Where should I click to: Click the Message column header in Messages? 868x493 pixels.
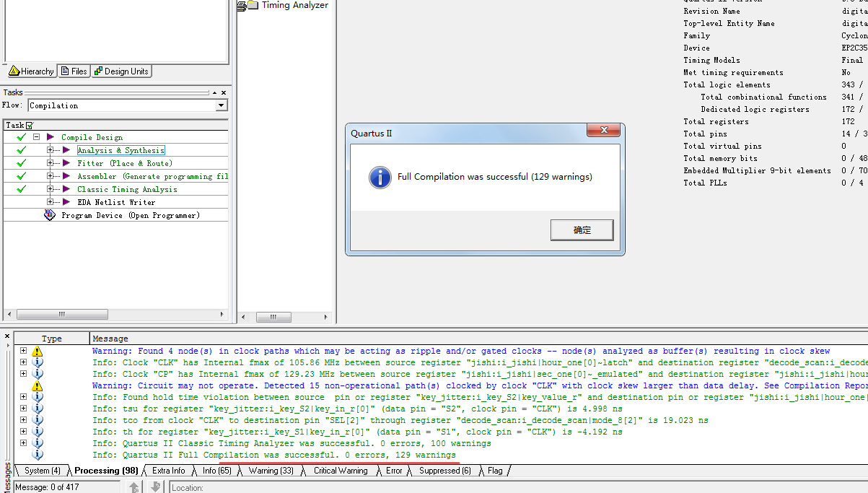click(x=479, y=339)
